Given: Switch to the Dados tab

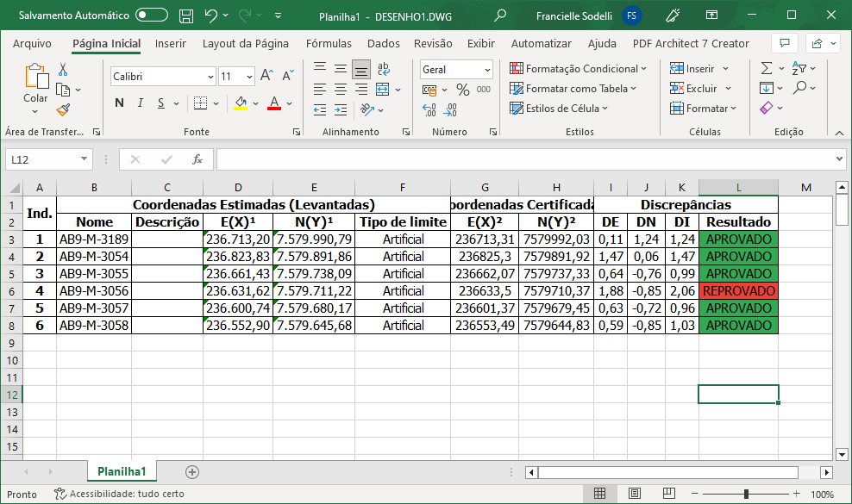Looking at the screenshot, I should tap(383, 43).
